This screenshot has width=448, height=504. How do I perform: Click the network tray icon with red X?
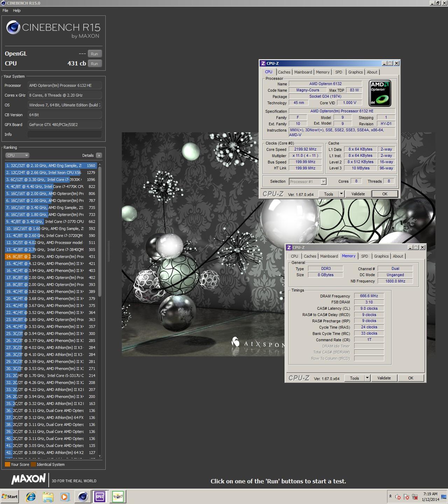click(x=415, y=497)
